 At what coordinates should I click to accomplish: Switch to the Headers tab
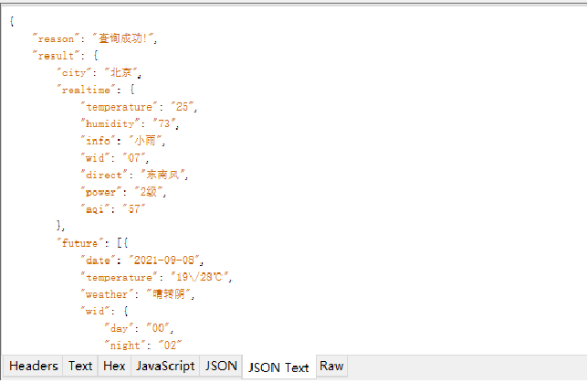click(x=34, y=366)
